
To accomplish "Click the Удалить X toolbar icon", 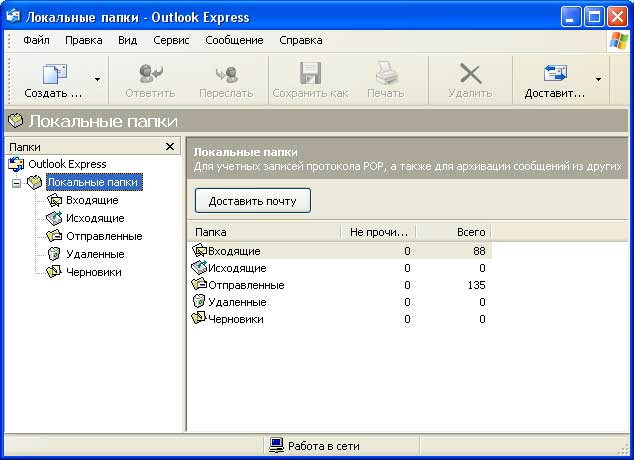I will click(470, 74).
